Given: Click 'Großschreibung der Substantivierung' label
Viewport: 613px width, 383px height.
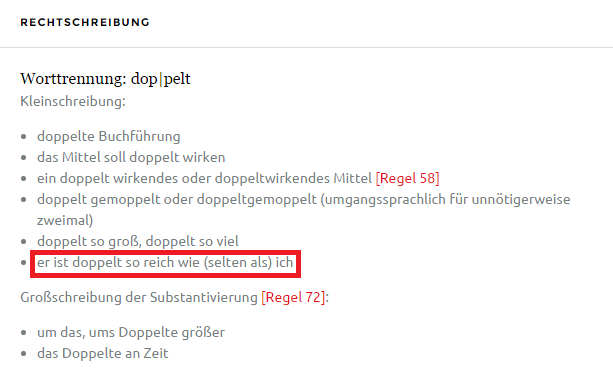Looking at the screenshot, I should click(139, 297).
